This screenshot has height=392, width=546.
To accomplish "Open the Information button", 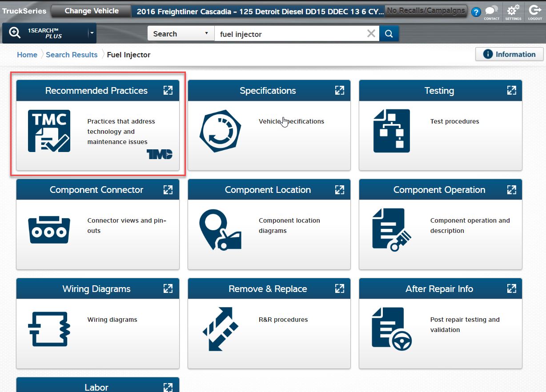I will click(x=509, y=54).
